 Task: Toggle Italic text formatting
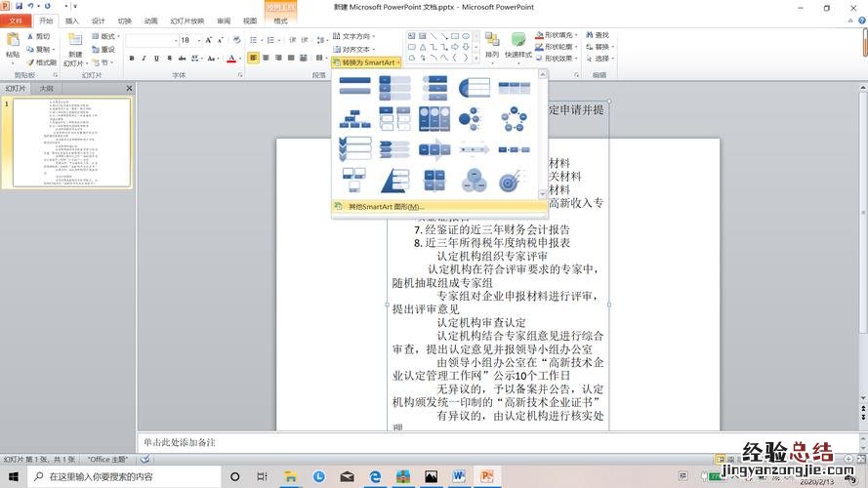click(144, 59)
